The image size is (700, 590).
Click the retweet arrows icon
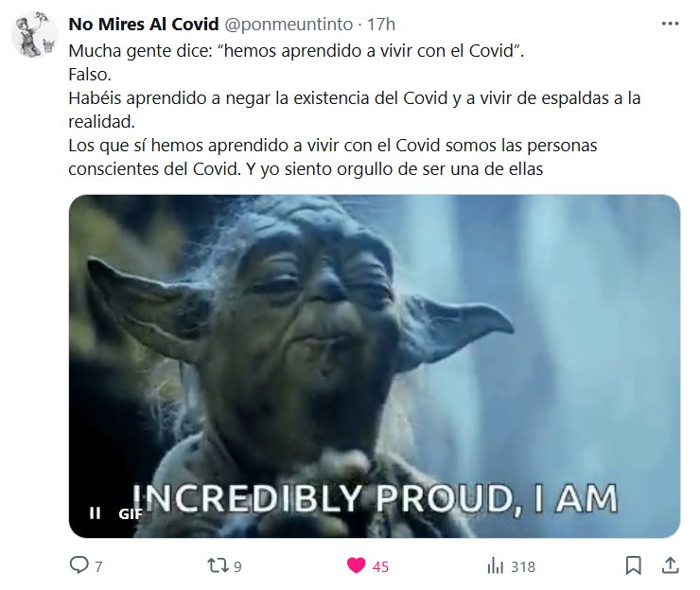(219, 566)
